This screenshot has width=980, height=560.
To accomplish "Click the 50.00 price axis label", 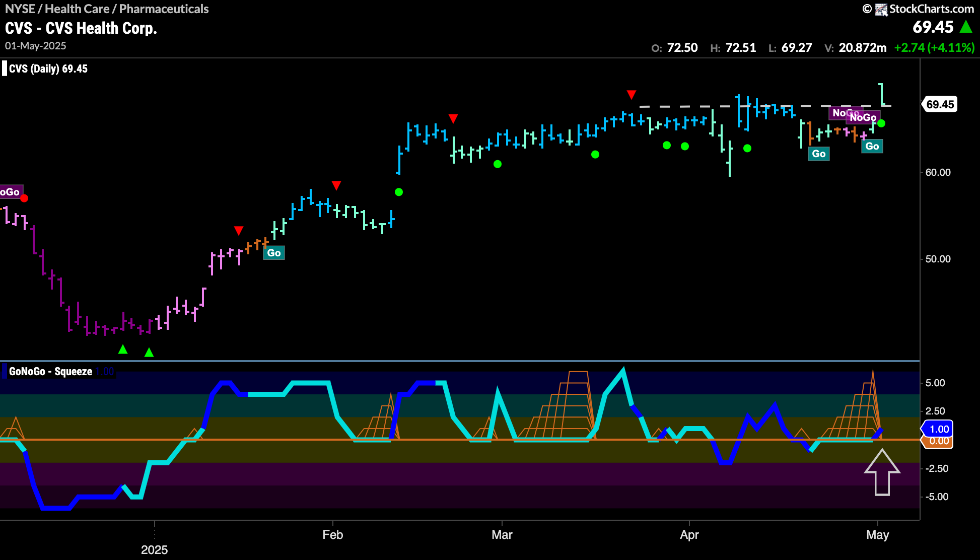I will click(x=938, y=259).
